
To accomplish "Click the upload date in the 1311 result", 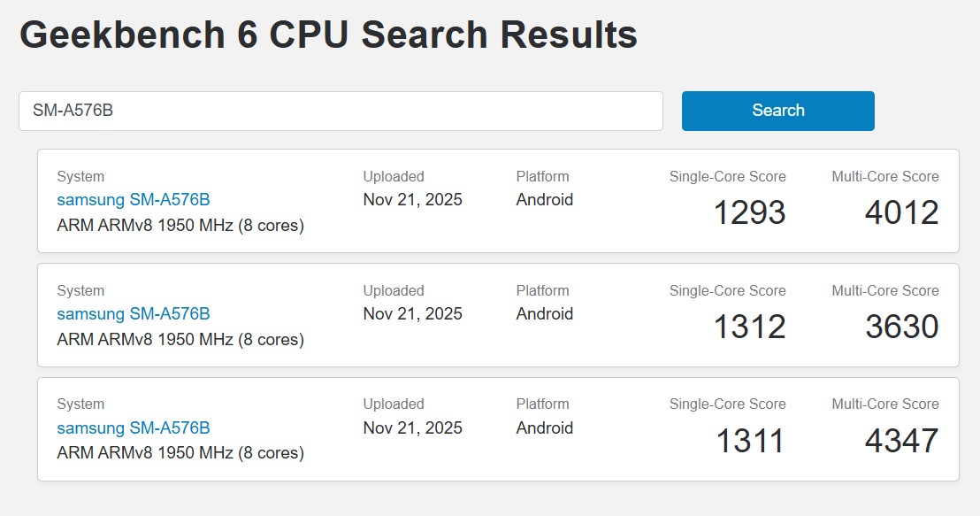I will pos(412,428).
